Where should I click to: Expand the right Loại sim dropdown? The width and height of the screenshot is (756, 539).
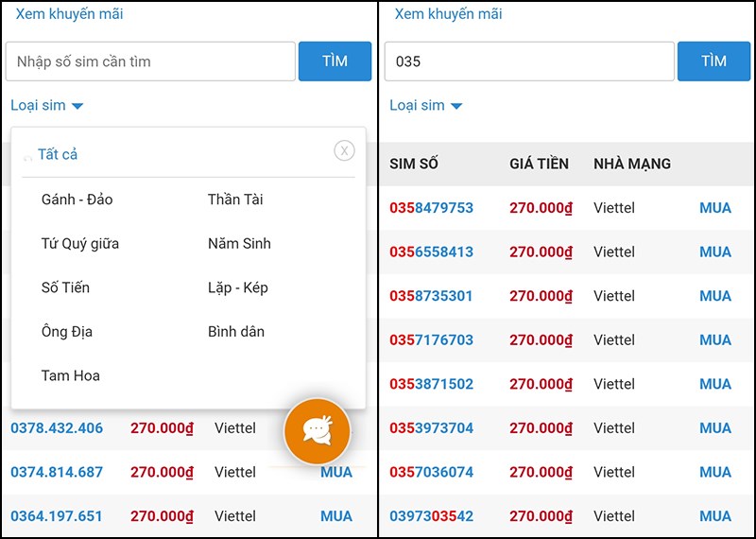(x=425, y=106)
